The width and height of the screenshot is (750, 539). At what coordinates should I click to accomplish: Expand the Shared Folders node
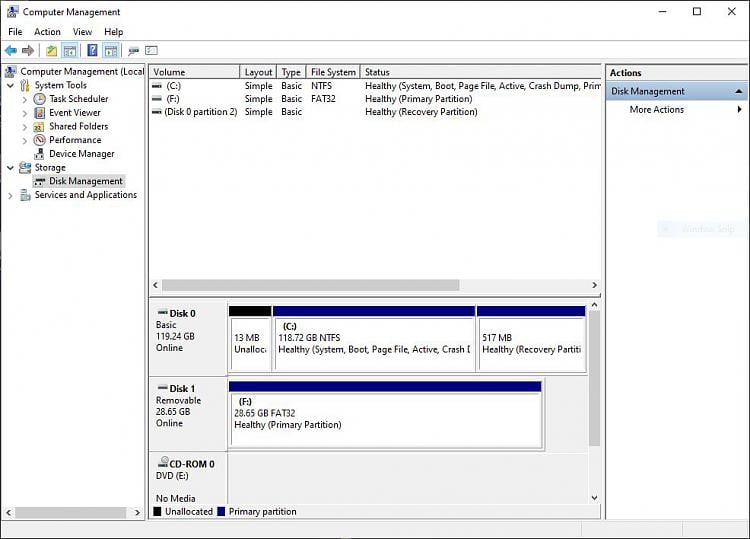pos(25,127)
